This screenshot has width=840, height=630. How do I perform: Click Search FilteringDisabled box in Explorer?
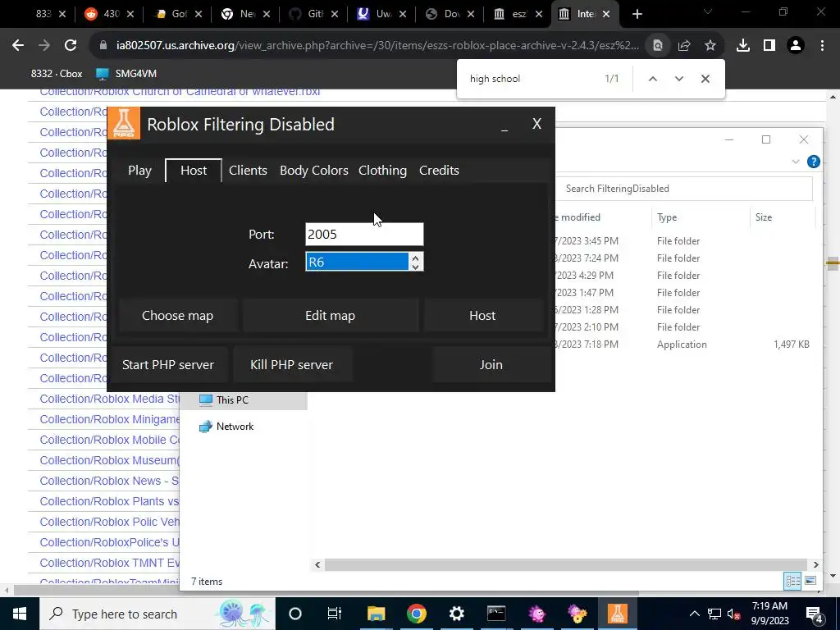(x=684, y=189)
